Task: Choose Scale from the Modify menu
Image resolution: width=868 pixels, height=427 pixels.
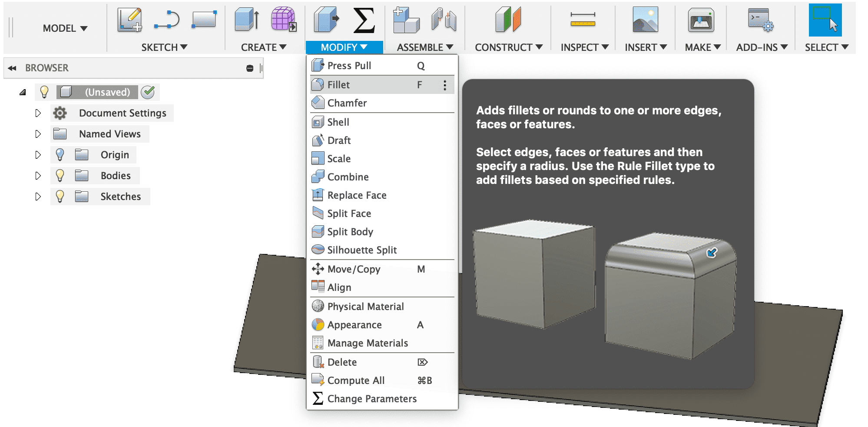Action: (382, 159)
